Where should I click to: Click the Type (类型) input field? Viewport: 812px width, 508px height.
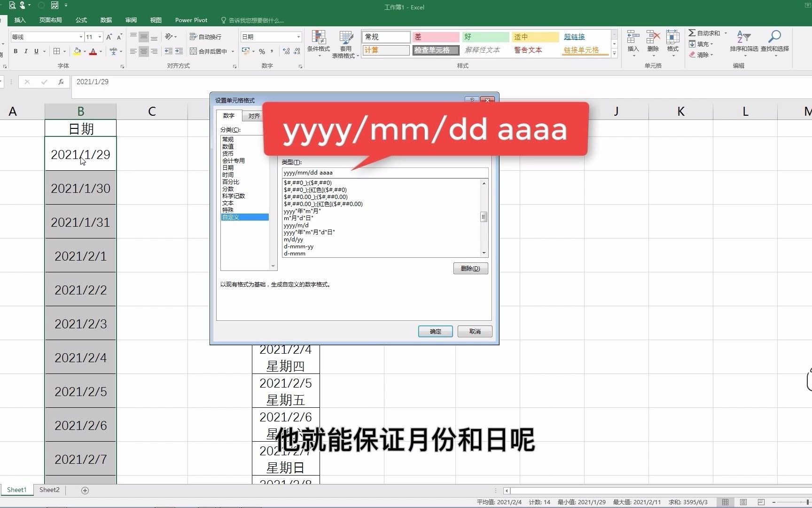point(385,173)
